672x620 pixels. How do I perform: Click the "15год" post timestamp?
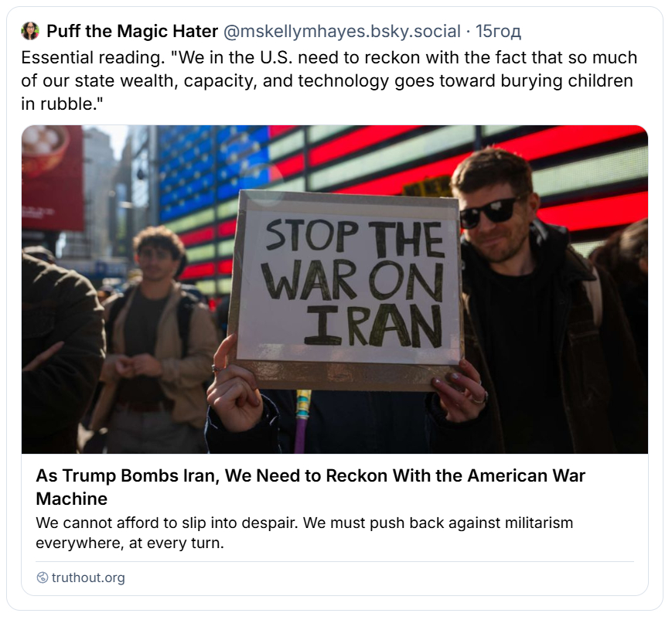click(498, 32)
